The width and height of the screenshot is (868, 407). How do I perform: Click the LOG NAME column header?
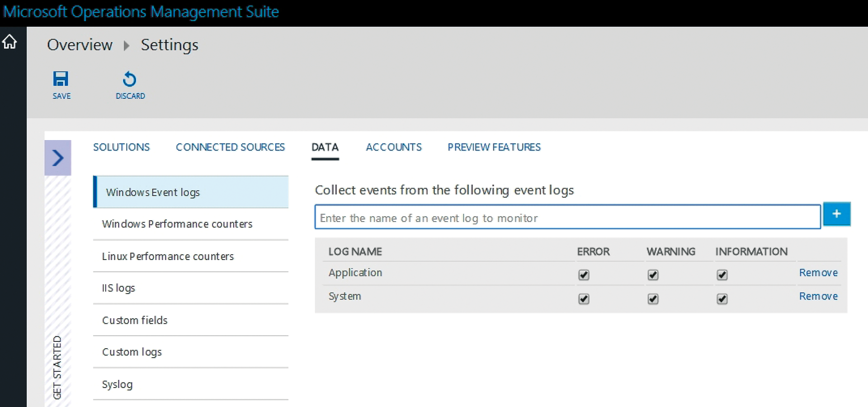tap(355, 251)
